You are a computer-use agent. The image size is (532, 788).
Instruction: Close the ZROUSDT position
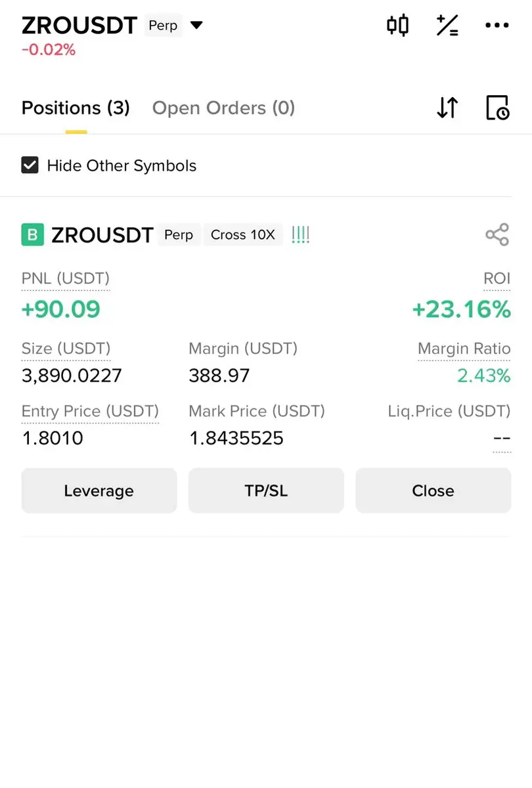click(433, 491)
